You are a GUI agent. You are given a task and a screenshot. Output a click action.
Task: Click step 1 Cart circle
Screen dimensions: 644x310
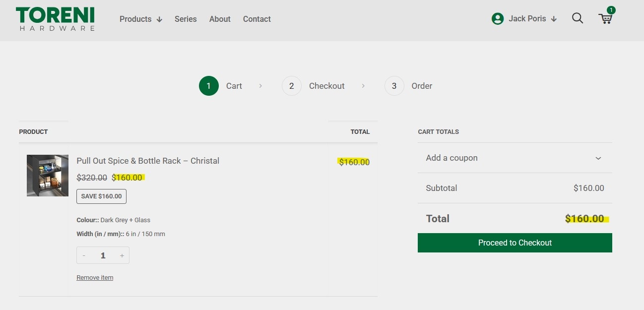click(209, 86)
